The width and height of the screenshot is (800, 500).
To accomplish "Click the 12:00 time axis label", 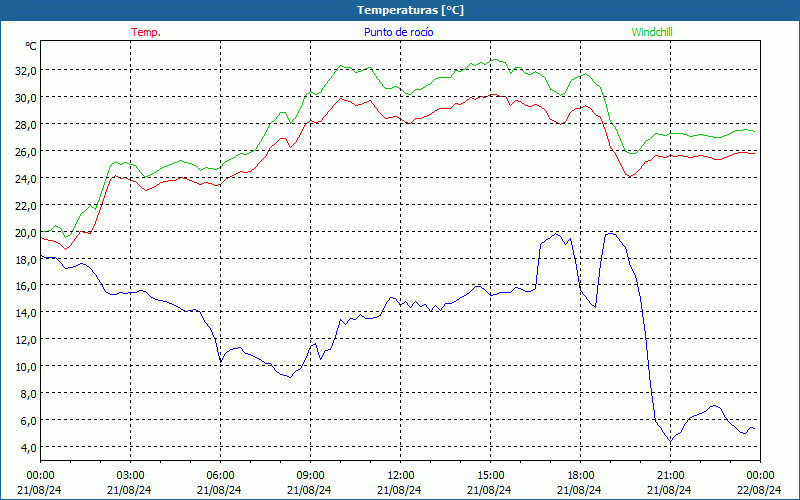I will 401,476.
